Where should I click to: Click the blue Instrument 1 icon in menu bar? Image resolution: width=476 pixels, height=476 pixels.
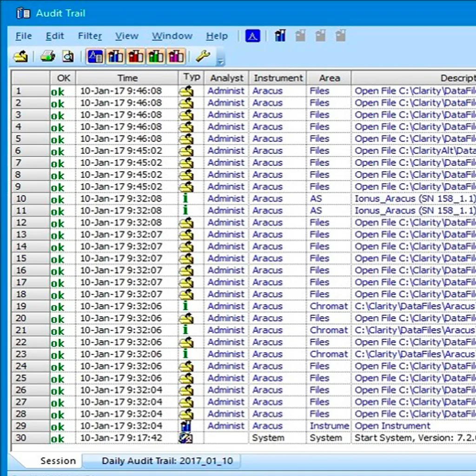coord(280,36)
